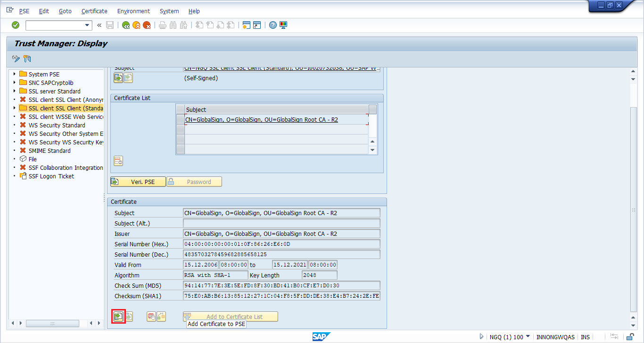Click the Save diskette icon

point(110,25)
